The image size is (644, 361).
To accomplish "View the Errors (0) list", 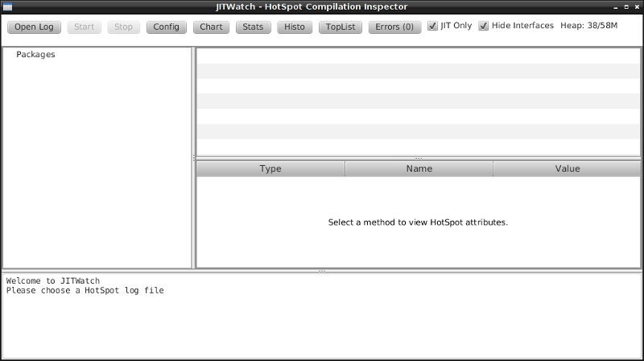I will tap(394, 27).
